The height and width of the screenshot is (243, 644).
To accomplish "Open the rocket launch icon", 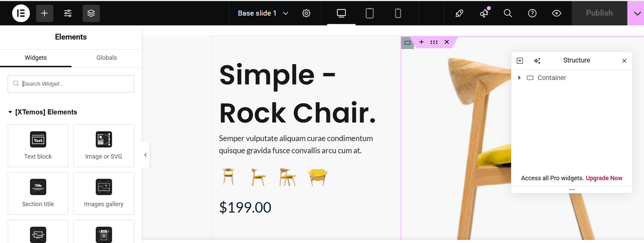I will (x=459, y=13).
